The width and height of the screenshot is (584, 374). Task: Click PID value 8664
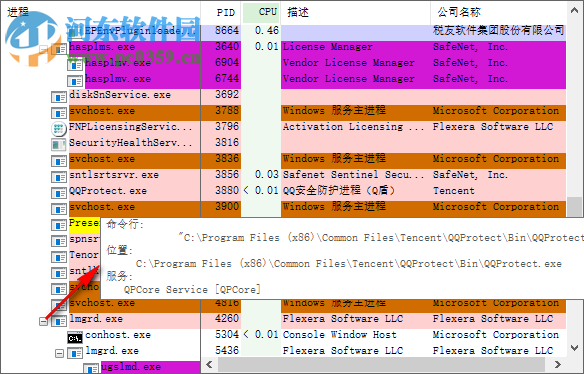pyautogui.click(x=227, y=30)
